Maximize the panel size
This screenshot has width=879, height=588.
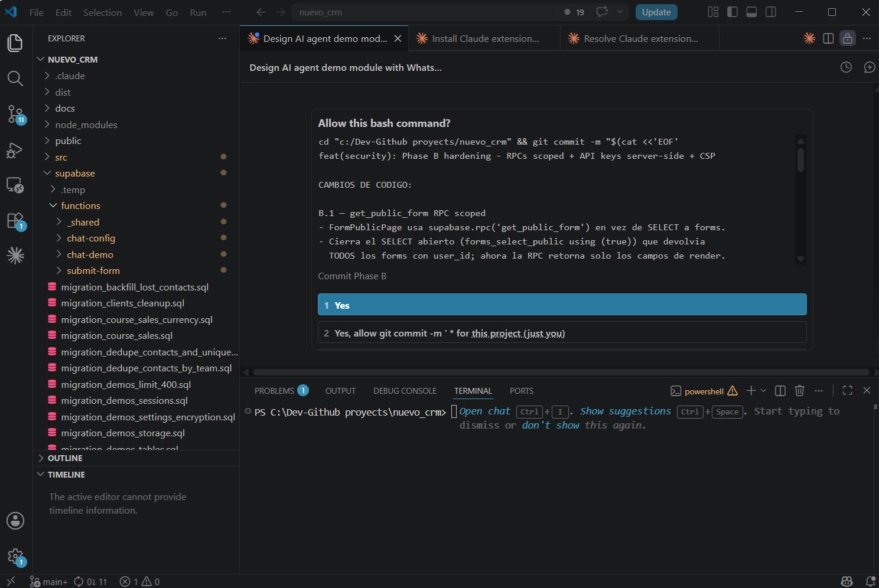(847, 391)
